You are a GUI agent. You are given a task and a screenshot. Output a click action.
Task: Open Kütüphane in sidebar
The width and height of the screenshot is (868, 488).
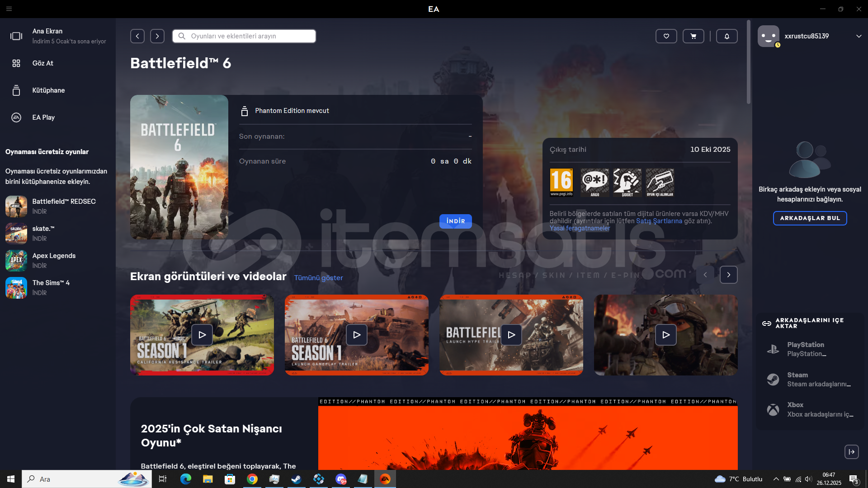coord(48,90)
